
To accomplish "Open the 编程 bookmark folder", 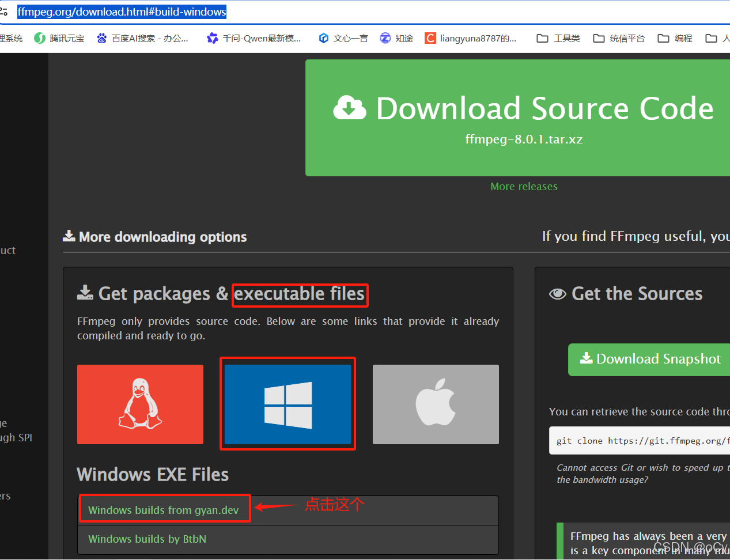I will click(x=675, y=39).
